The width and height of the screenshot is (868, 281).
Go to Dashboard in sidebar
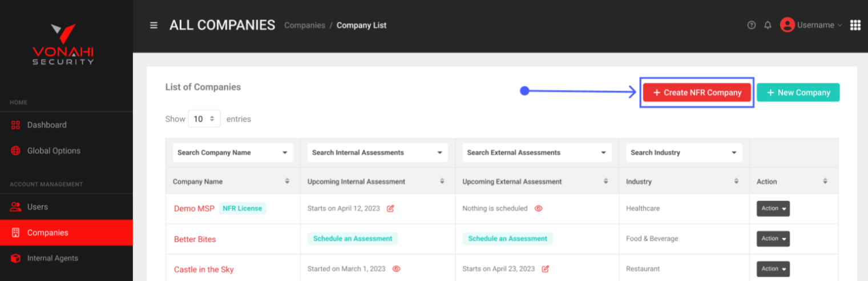click(47, 125)
